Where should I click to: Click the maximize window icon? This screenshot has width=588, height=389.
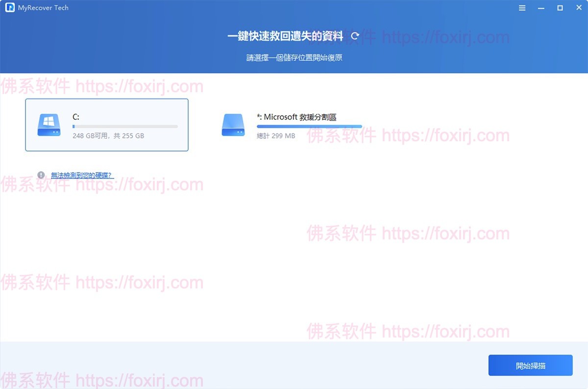(x=560, y=7)
